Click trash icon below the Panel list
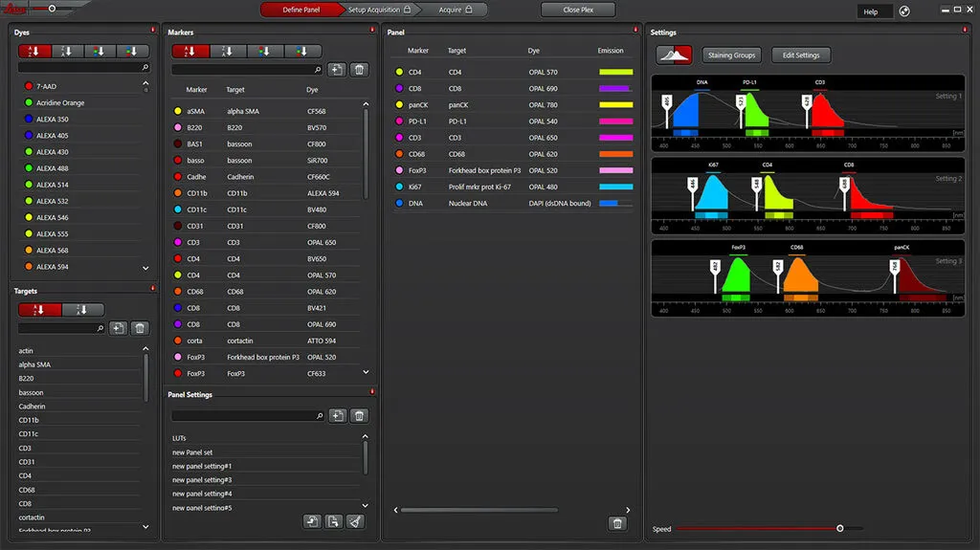 (x=617, y=523)
